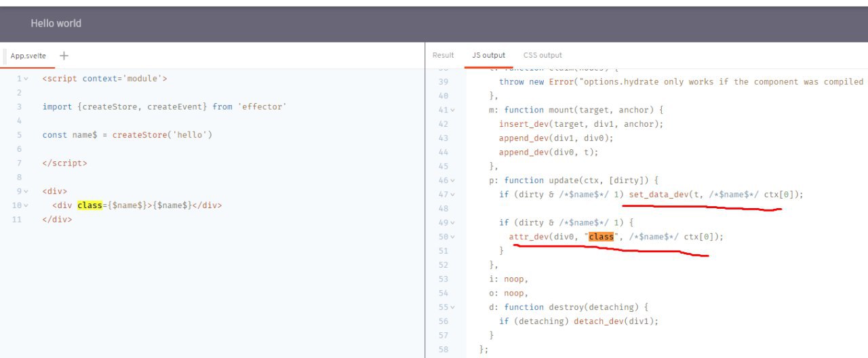This screenshot has height=358, width=868.
Task: Click line number 6 in App.svelte gutter
Action: pos(20,148)
